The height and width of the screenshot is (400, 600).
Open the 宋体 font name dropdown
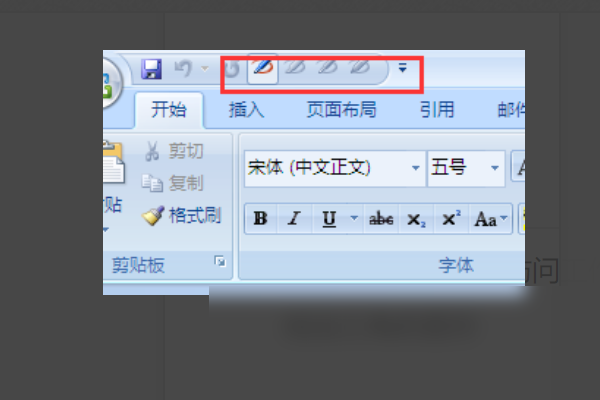pos(416,168)
